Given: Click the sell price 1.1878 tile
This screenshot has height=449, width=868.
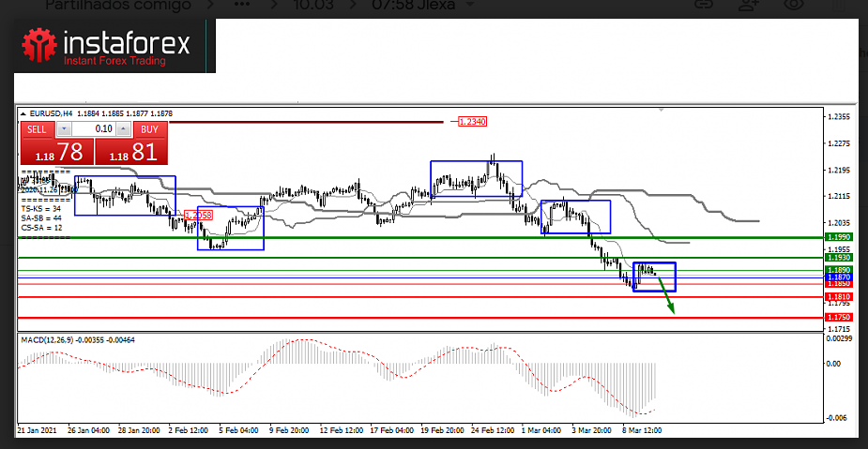Looking at the screenshot, I should (x=55, y=152).
